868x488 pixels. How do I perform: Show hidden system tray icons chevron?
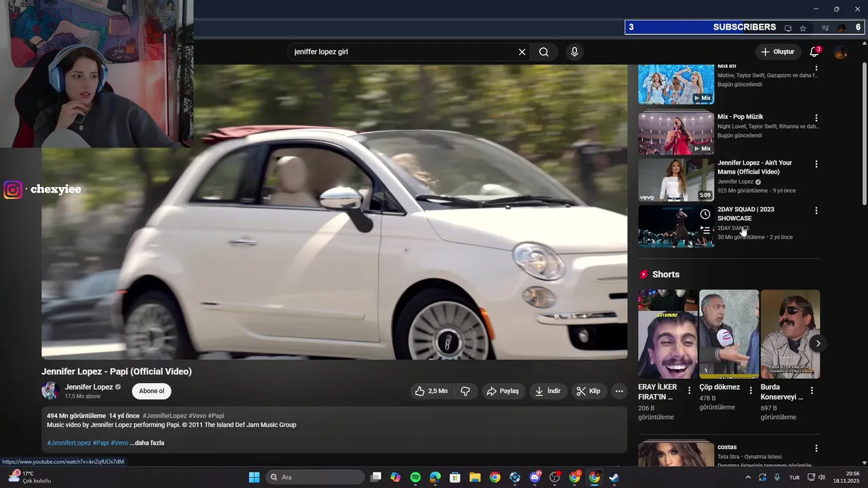[748, 477]
